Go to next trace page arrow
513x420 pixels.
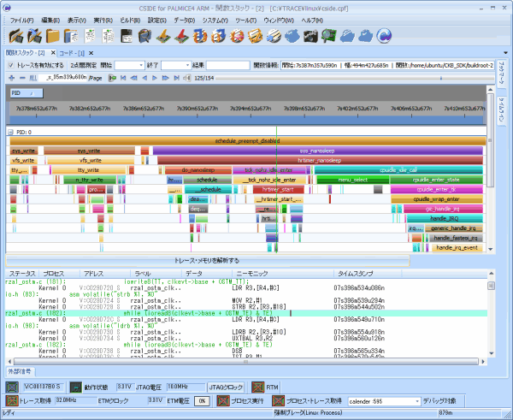click(155, 78)
